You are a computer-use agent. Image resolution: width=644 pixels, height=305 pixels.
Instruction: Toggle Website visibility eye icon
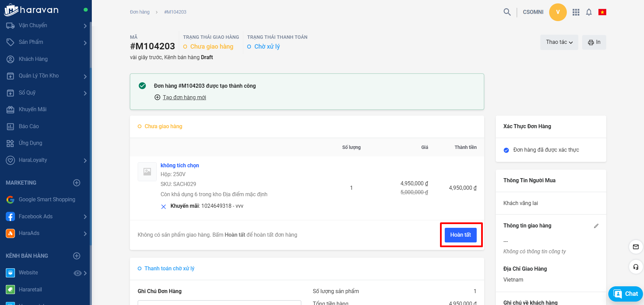tap(78, 273)
